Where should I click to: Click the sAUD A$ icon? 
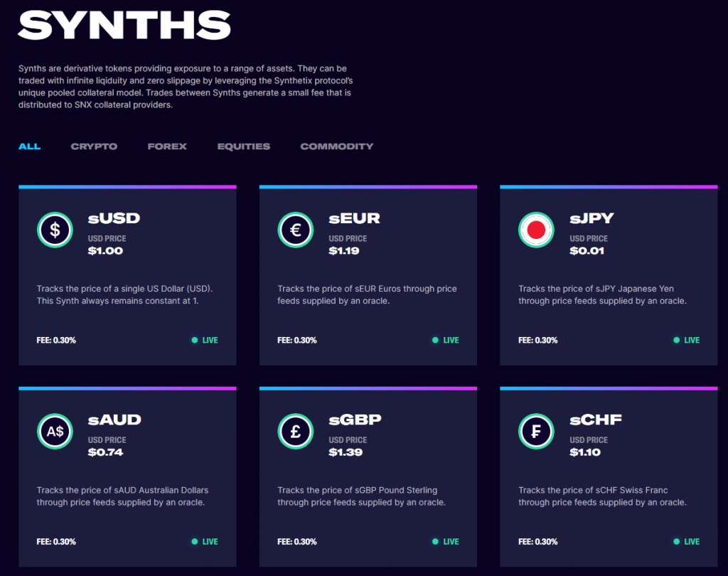(55, 432)
